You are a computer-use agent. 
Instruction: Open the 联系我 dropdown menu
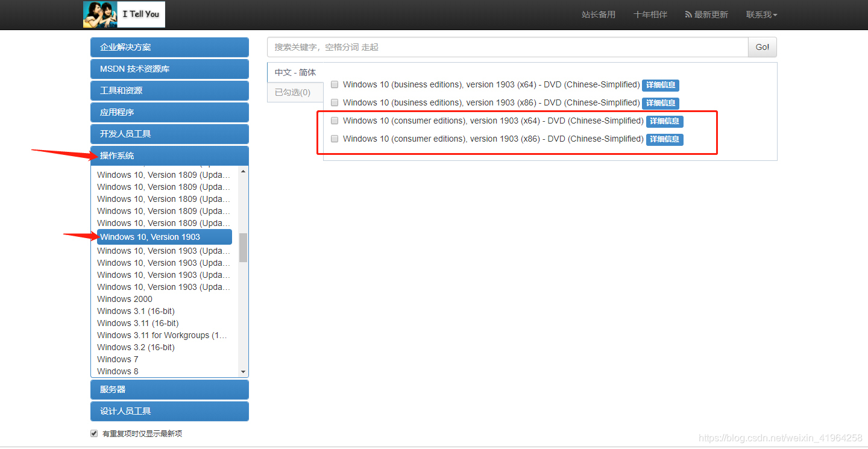761,14
